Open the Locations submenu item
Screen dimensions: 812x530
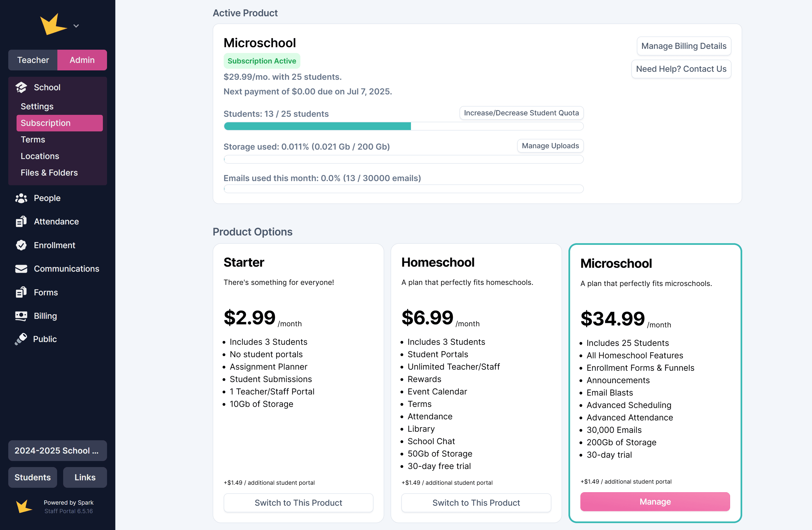40,156
